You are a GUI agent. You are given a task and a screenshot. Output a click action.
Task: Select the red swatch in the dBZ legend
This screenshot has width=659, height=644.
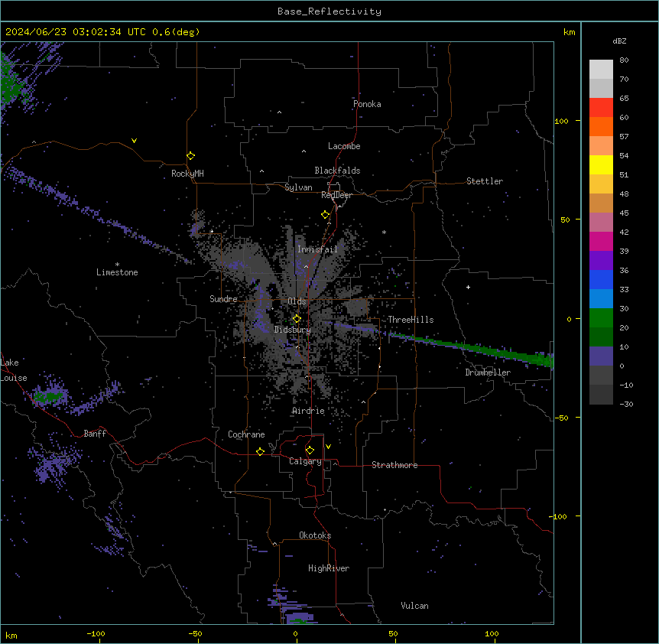click(601, 107)
